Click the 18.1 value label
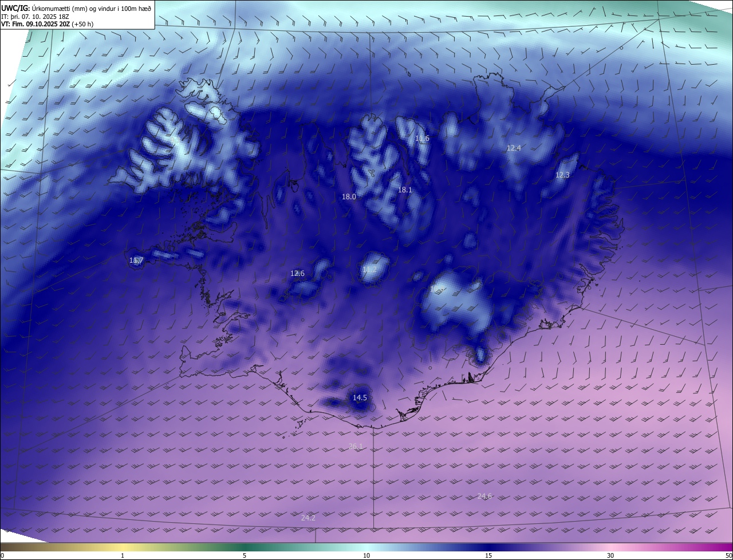The height and width of the screenshot is (560, 733). point(405,190)
